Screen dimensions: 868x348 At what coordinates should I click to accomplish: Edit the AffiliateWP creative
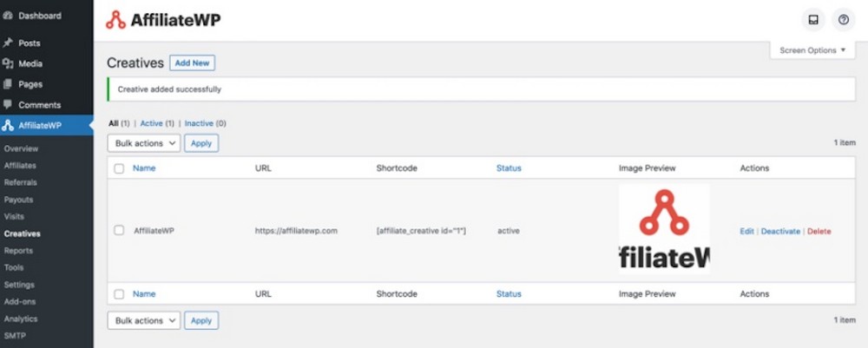point(746,231)
